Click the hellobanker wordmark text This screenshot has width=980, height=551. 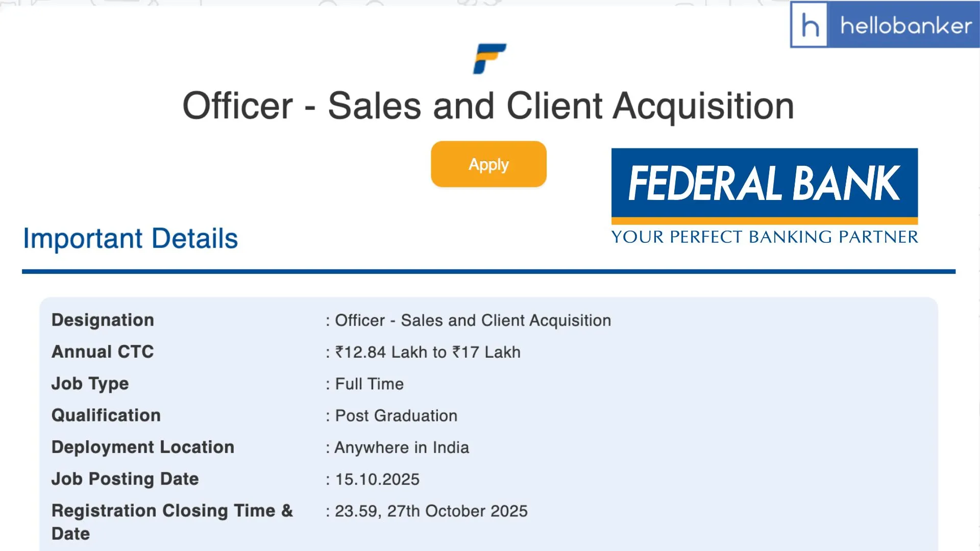pyautogui.click(x=905, y=26)
